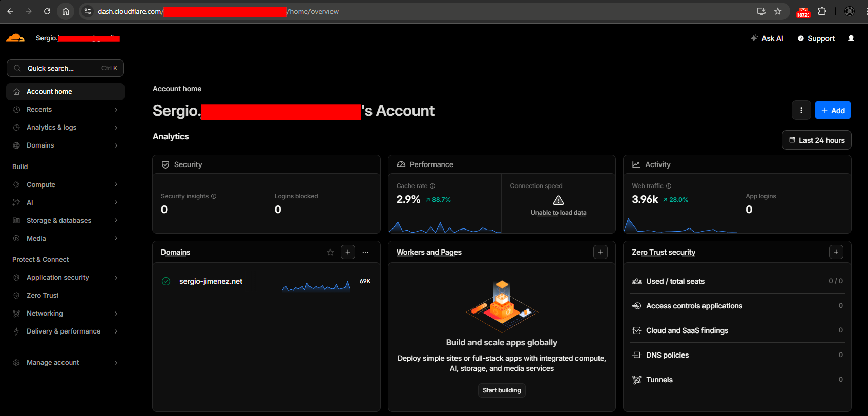The image size is (868, 416).
Task: Expand Media chevron in sidebar
Action: tap(116, 239)
